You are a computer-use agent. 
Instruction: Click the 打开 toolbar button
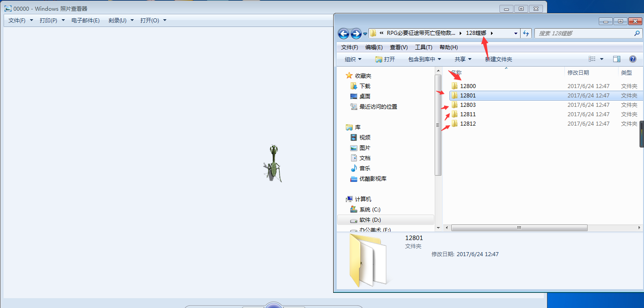tap(385, 59)
